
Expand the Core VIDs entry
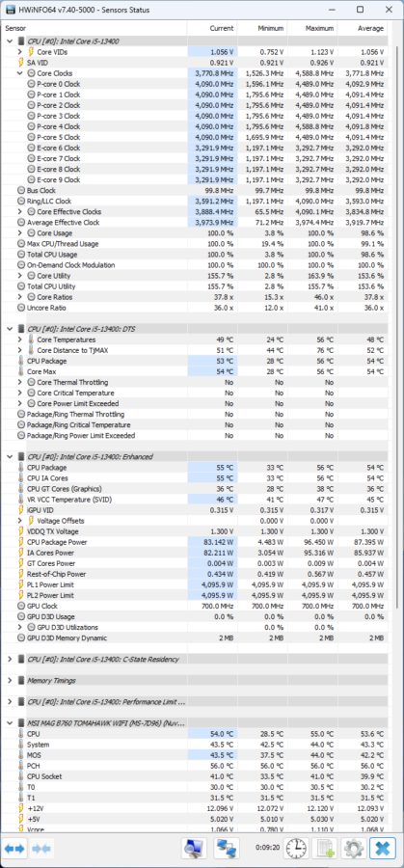[20, 51]
